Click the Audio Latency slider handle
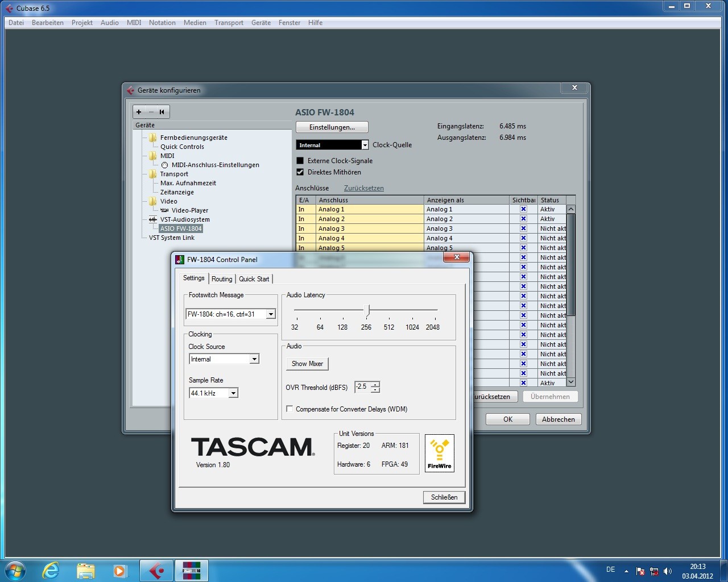Screen dimensions: 728x582 coord(368,310)
